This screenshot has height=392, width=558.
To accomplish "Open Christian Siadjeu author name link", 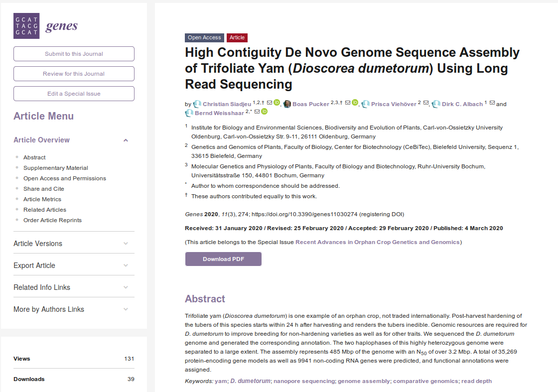I will click(x=227, y=104).
